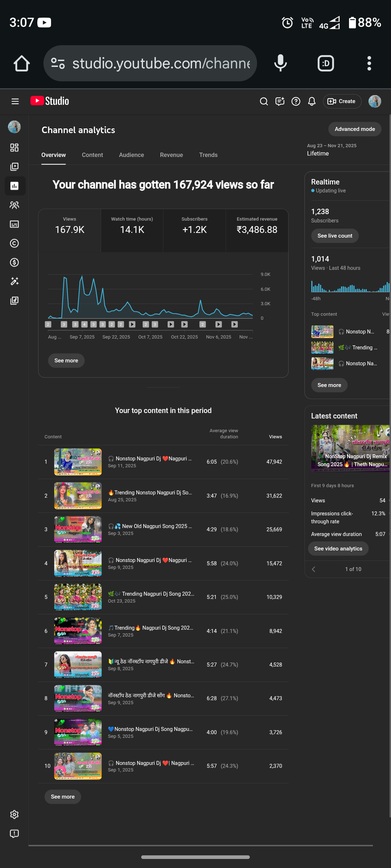Open Copyright section in the sidebar
This screenshot has width=391, height=868.
coord(14,243)
